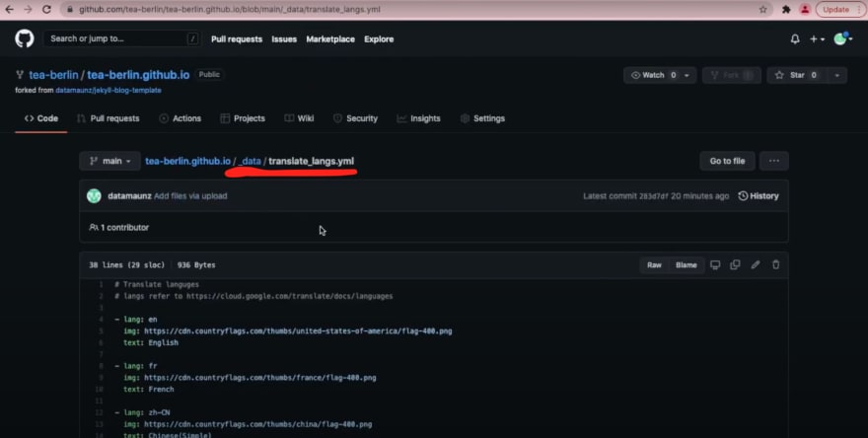Switch to the Security tab

(355, 118)
